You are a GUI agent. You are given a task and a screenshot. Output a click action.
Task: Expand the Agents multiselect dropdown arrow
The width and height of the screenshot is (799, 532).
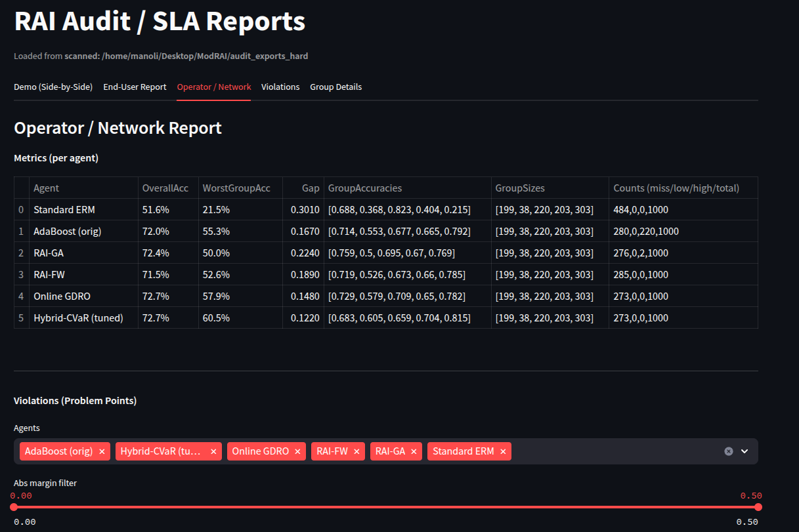(745, 451)
